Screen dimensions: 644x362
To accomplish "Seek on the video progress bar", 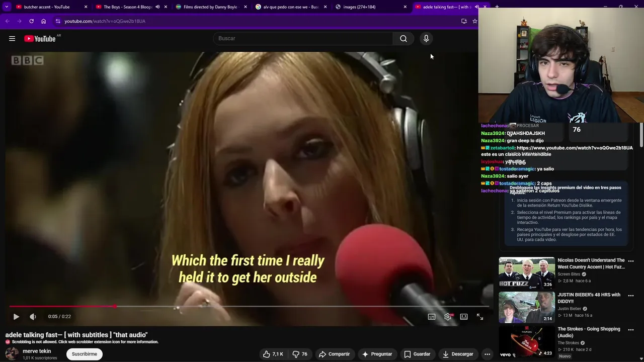I will tap(249, 306).
